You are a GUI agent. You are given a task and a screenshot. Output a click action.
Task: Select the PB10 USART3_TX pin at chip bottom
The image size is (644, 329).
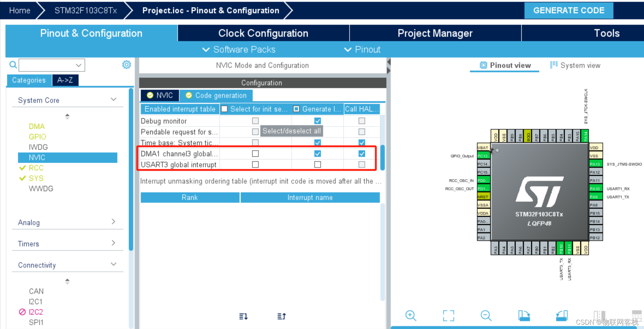tap(561, 248)
